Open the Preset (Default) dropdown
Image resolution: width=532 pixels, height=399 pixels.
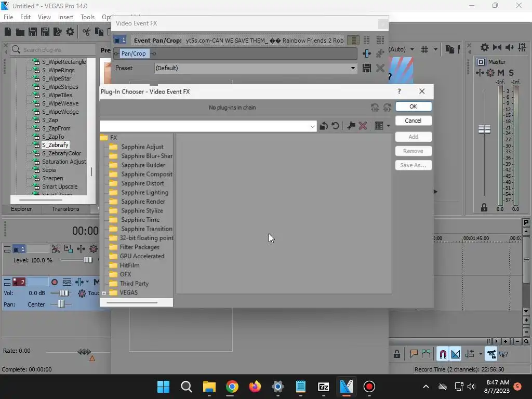tap(256, 68)
